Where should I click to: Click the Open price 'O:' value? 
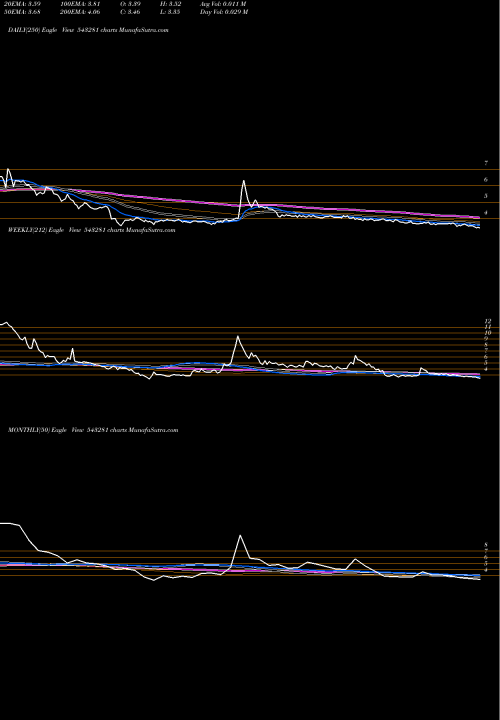[130, 4]
